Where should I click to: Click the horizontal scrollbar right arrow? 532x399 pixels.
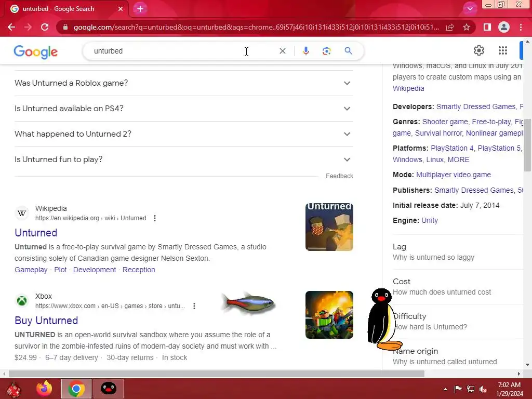pyautogui.click(x=519, y=374)
